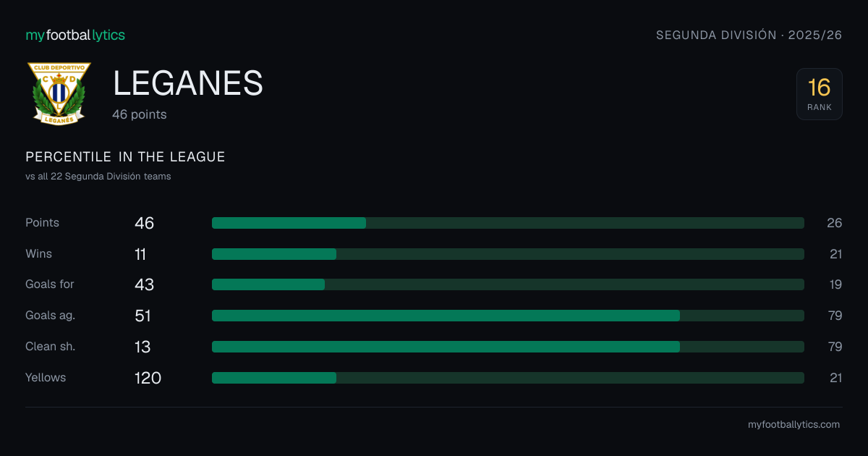
Task: Click the Goals for value 43
Action: [145, 284]
